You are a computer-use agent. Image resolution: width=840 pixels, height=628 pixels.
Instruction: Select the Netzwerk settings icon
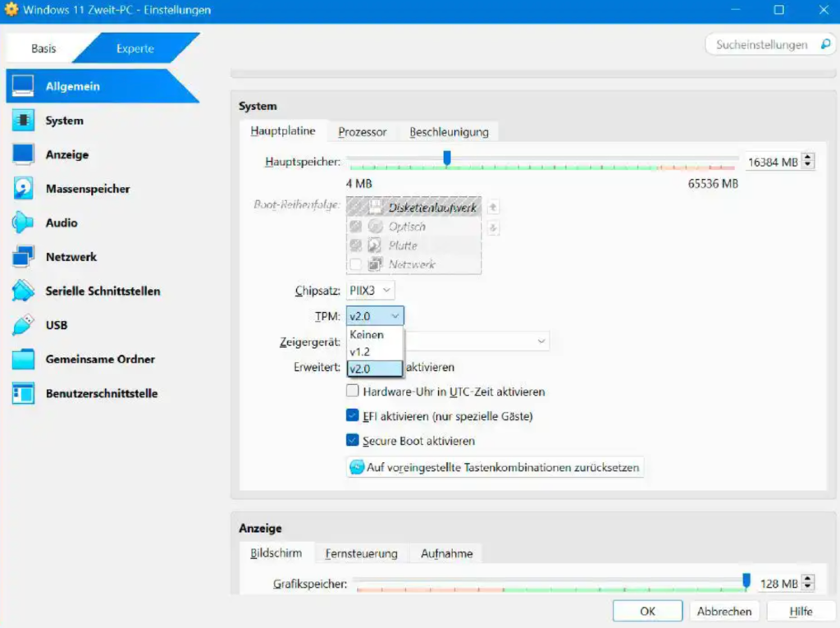click(23, 257)
